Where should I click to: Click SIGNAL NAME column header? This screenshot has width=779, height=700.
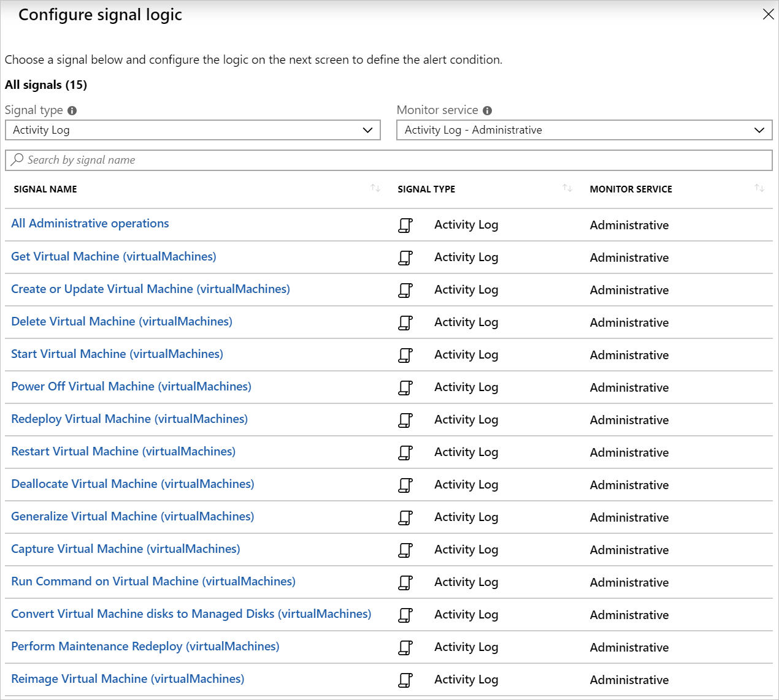pyautogui.click(x=45, y=189)
